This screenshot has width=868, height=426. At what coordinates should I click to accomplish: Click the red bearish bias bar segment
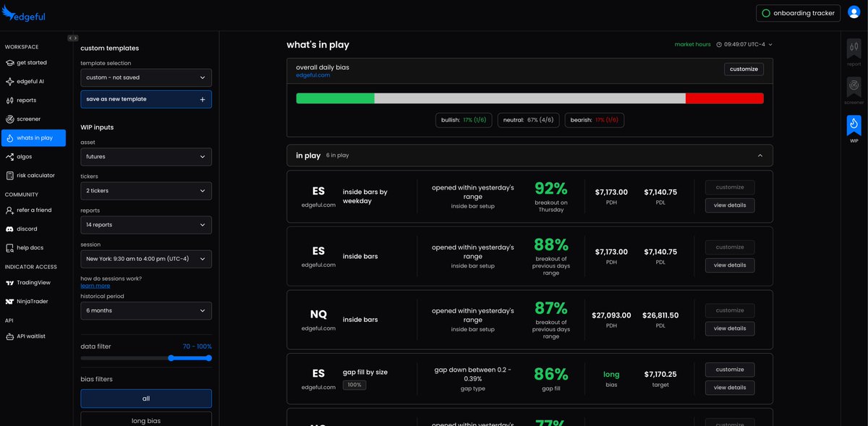[x=725, y=98]
